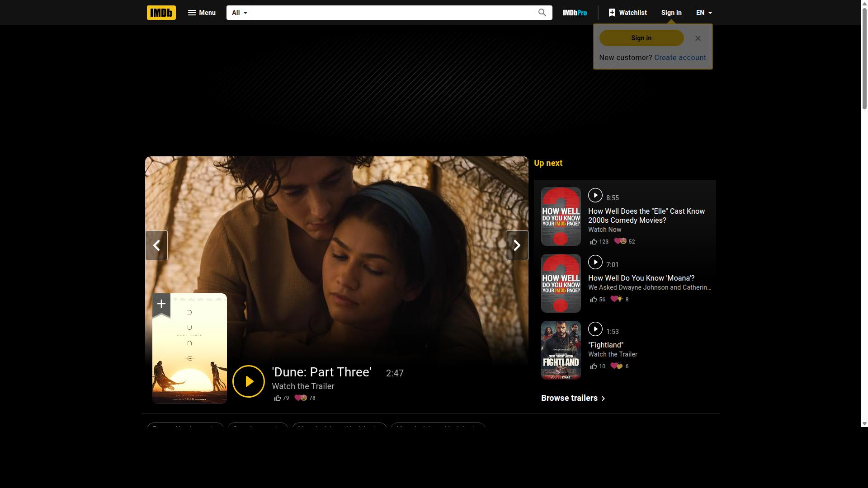868x488 pixels.
Task: Play the 'Dune: Part Three' trailer
Action: [249, 381]
